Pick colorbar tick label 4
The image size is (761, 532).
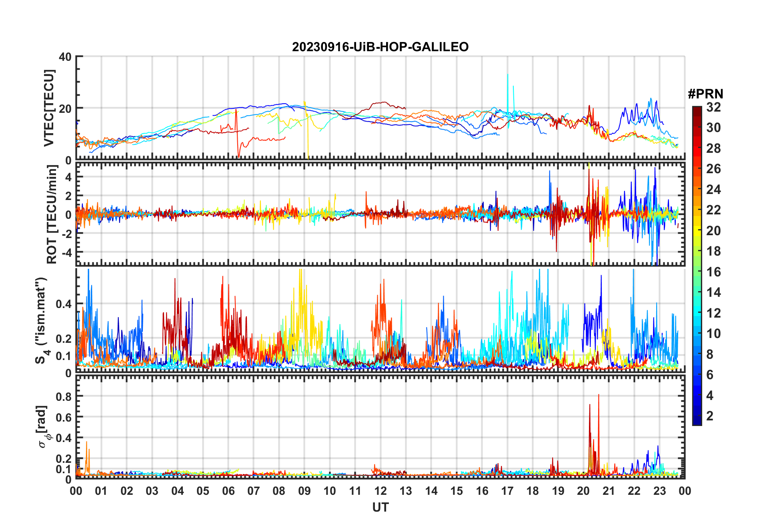(x=710, y=395)
